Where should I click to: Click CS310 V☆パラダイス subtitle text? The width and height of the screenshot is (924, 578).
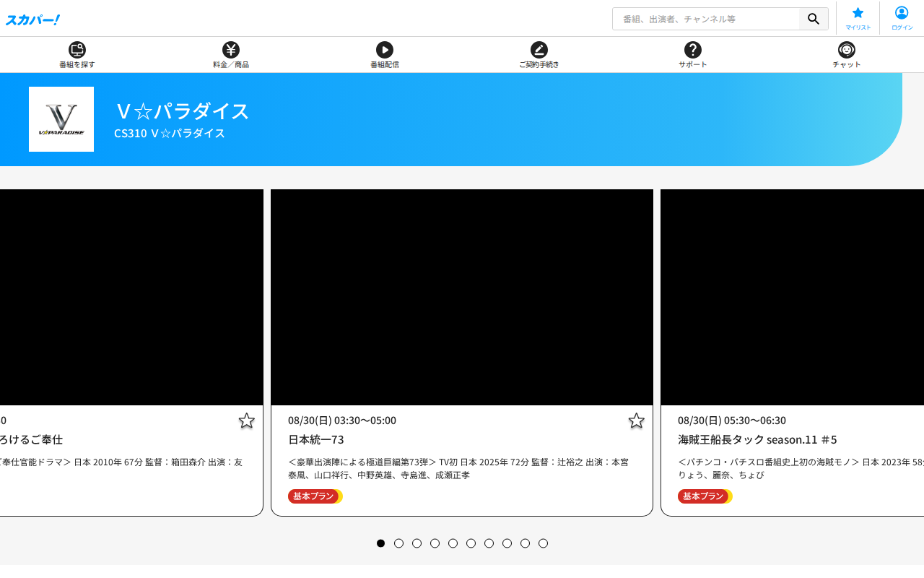170,134
